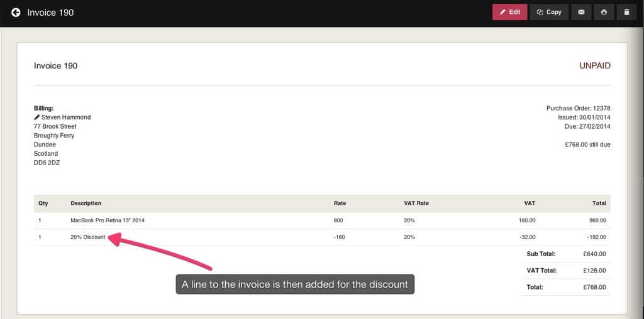Click the pencil icon next to Steven Hammond
Image resolution: width=644 pixels, height=319 pixels.
[37, 117]
